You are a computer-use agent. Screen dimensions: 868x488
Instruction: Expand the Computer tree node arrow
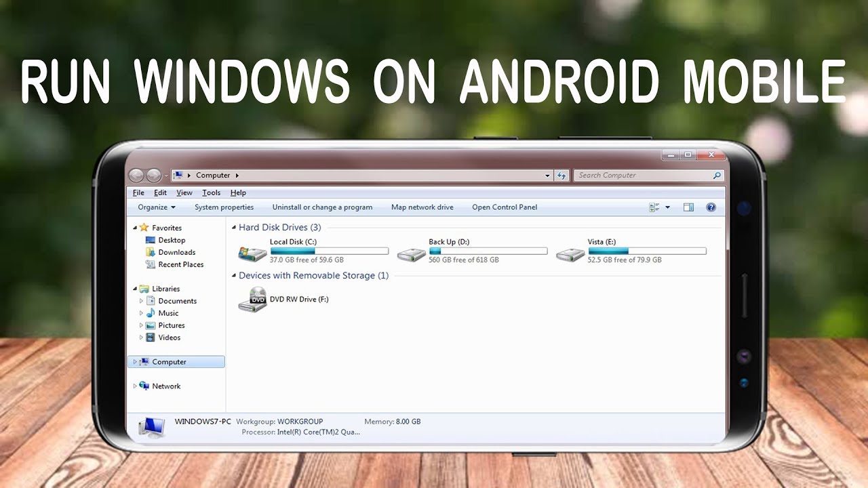coord(134,362)
